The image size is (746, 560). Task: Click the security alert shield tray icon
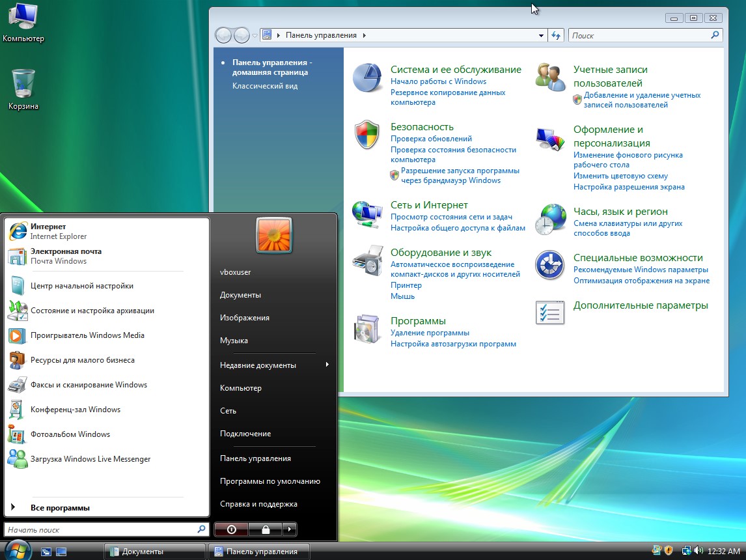pos(669,550)
